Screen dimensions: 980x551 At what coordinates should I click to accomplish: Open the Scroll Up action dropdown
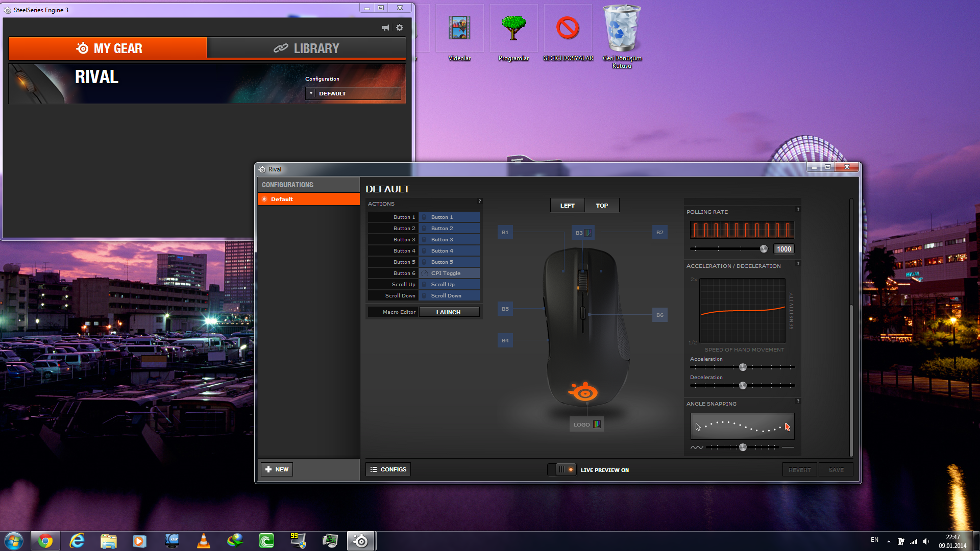449,285
